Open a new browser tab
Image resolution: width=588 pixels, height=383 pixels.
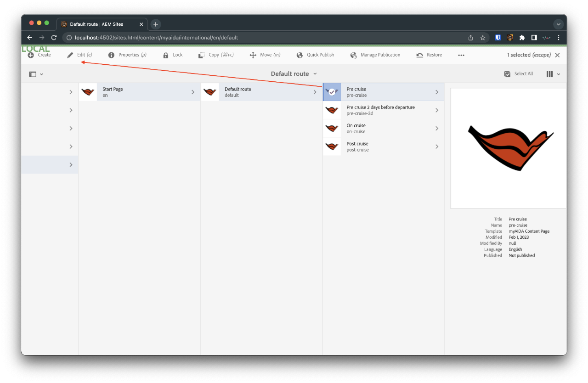156,24
